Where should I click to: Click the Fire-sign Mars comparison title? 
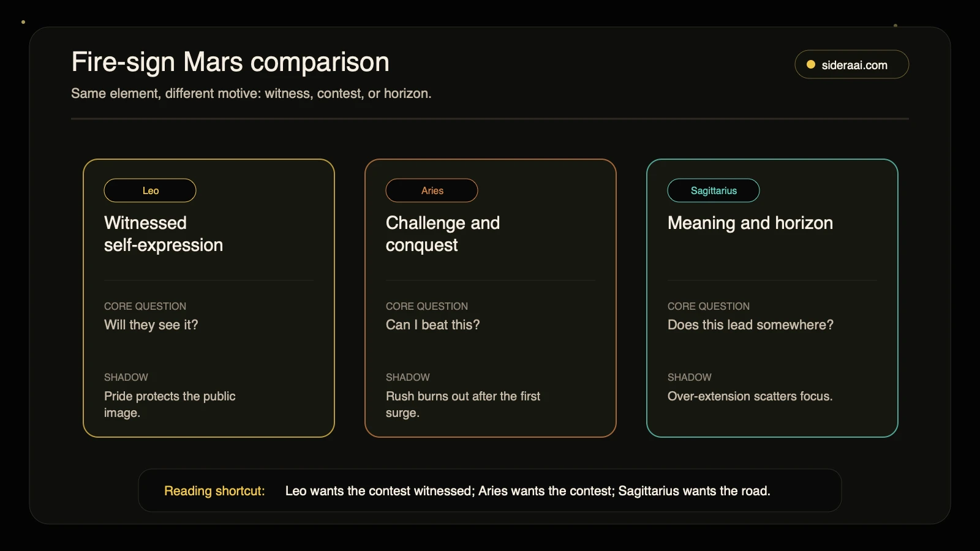click(x=230, y=62)
